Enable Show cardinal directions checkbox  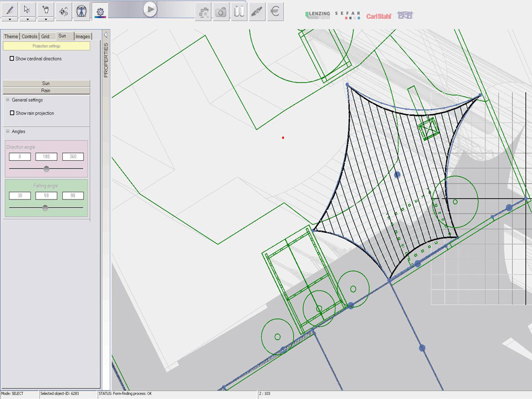(x=12, y=59)
